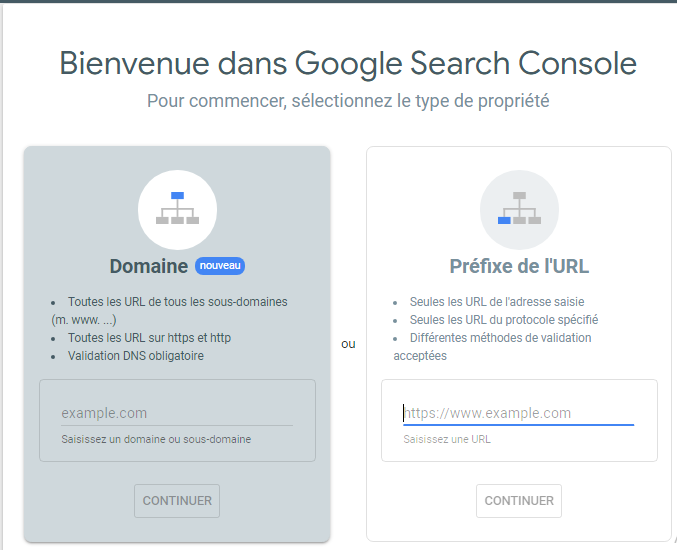Screen dimensions: 677x550
Task: Click 'Seules les URL de l'adresse saisie'
Action: click(x=497, y=302)
